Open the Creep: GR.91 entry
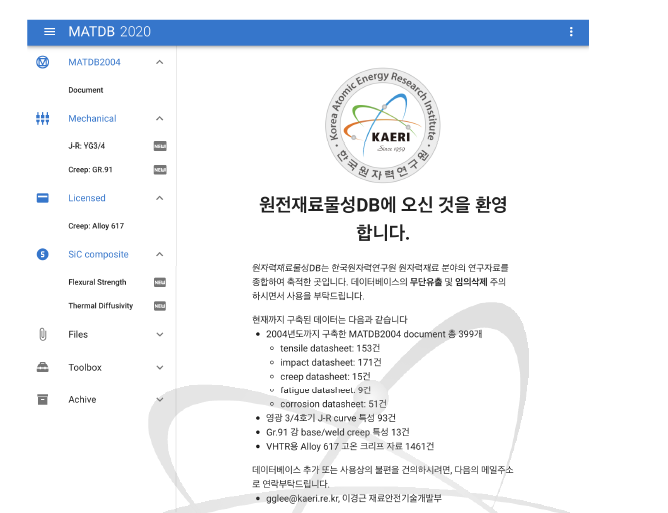This screenshot has height=513, width=668. 90,170
